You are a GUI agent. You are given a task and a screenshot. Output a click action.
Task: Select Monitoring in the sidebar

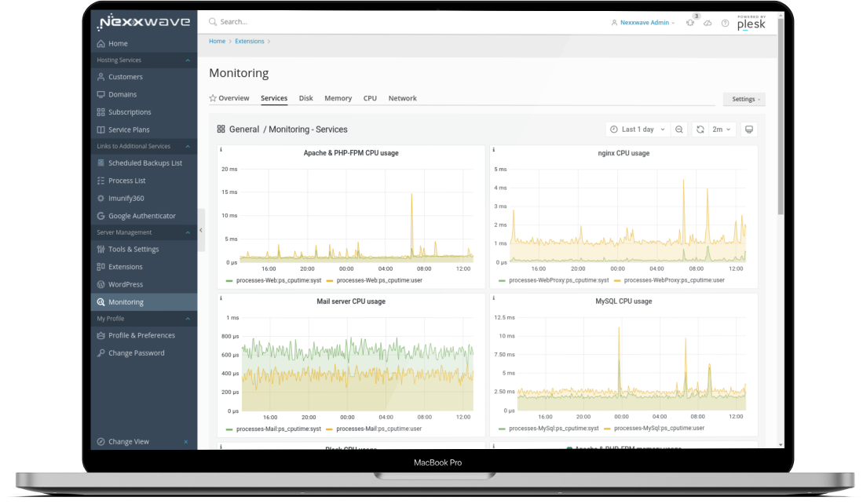click(144, 302)
